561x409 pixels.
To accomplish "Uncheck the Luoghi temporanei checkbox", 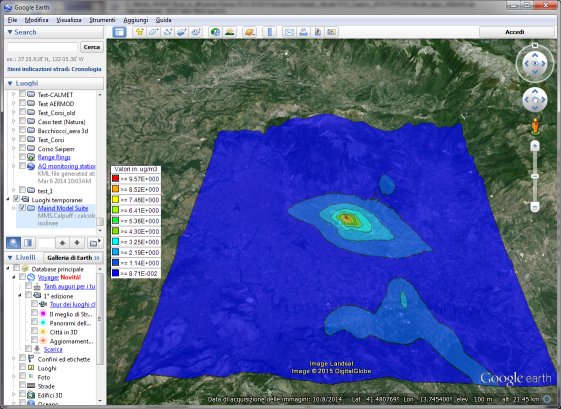I will coord(16,199).
